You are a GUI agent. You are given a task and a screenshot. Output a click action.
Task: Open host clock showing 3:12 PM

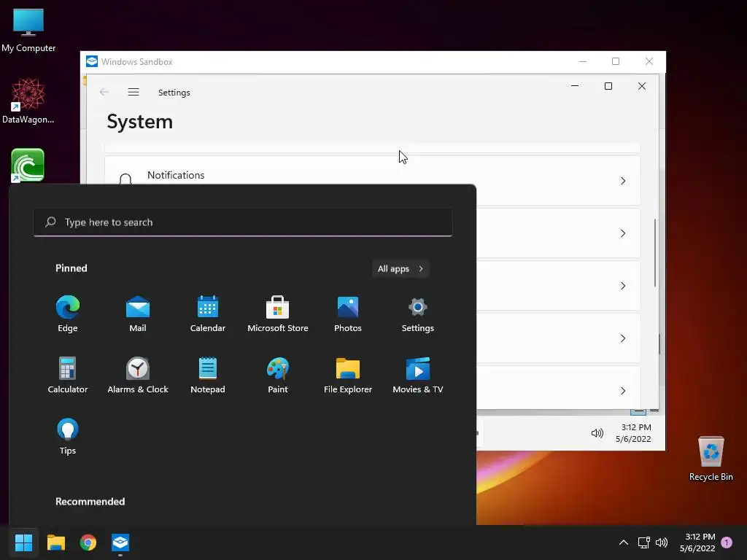[697, 542]
